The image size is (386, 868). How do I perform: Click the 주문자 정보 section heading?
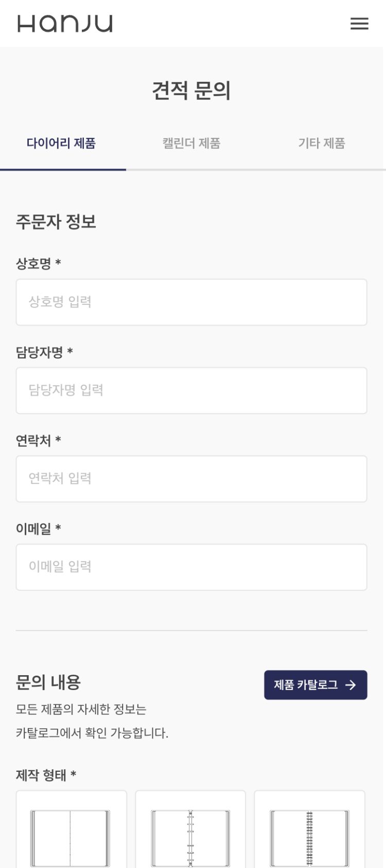56,222
